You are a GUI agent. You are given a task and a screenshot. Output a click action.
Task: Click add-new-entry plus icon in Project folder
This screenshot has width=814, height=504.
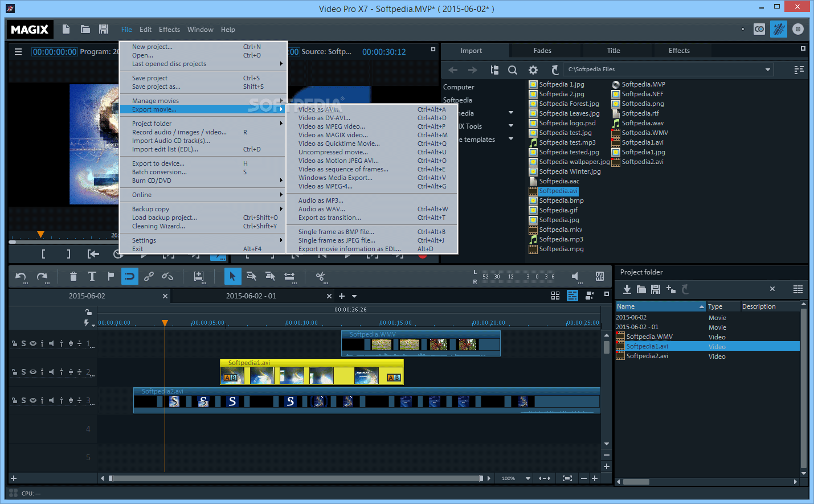(x=670, y=289)
